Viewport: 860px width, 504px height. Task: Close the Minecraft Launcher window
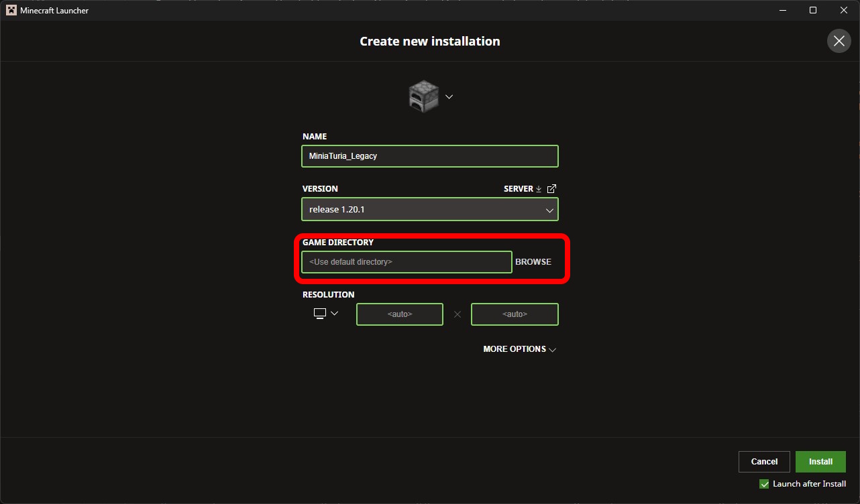tap(844, 10)
